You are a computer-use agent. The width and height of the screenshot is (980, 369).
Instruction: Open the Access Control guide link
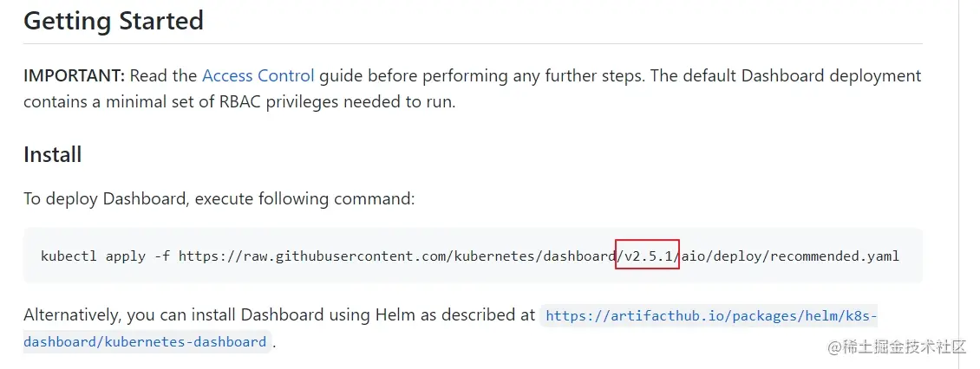pos(258,76)
